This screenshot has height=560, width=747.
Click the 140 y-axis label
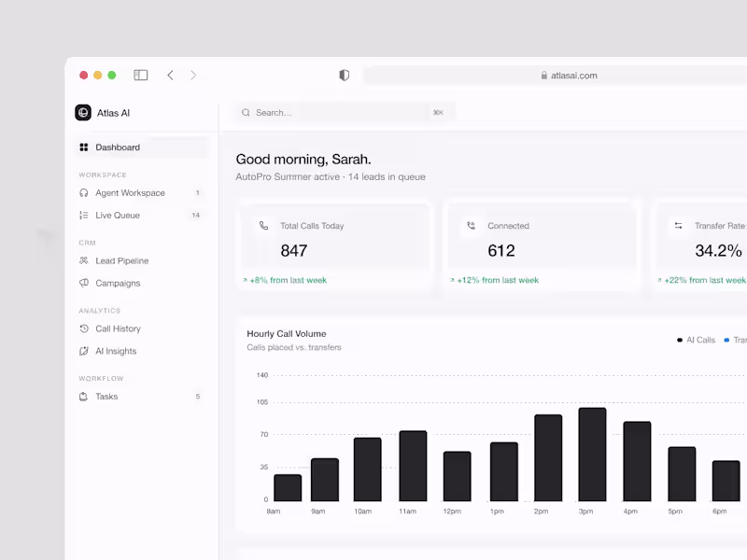[x=262, y=375]
